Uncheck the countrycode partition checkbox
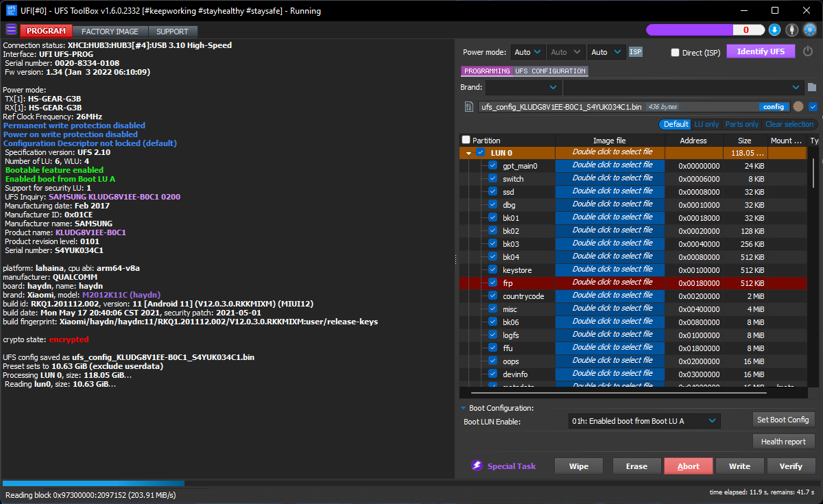 (492, 296)
